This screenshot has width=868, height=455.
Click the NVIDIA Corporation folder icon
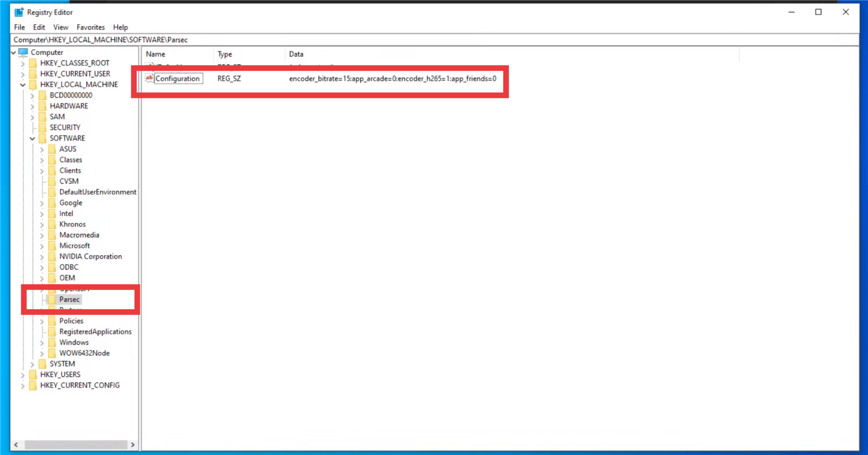pos(52,256)
